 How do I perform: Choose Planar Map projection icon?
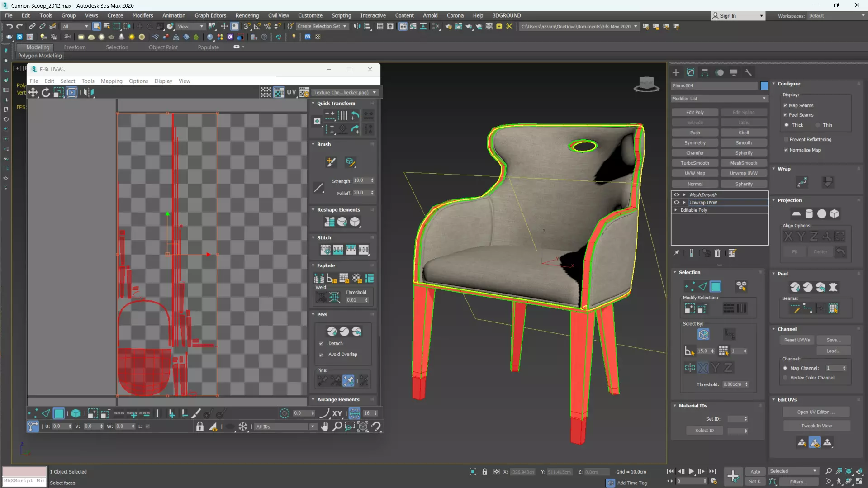[x=796, y=214]
